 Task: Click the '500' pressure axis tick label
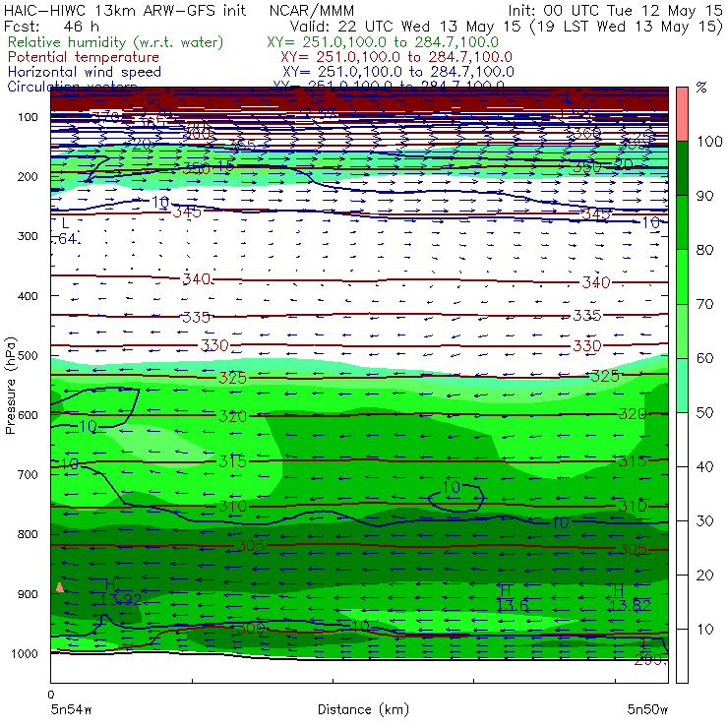(x=28, y=355)
